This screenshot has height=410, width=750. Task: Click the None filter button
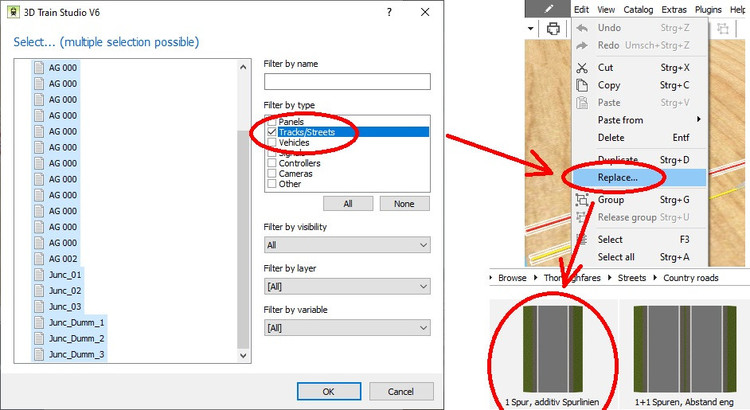[x=404, y=204]
